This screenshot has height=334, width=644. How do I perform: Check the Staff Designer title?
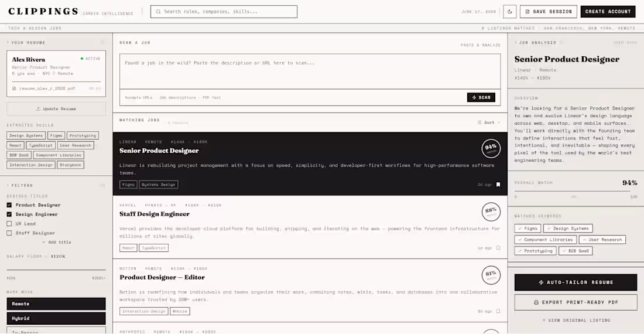tap(9, 233)
